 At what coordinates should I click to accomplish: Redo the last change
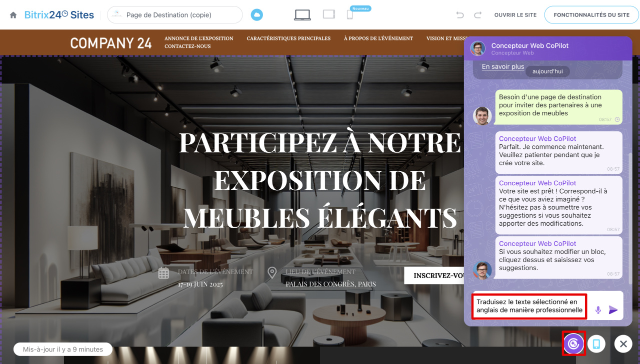tap(477, 15)
